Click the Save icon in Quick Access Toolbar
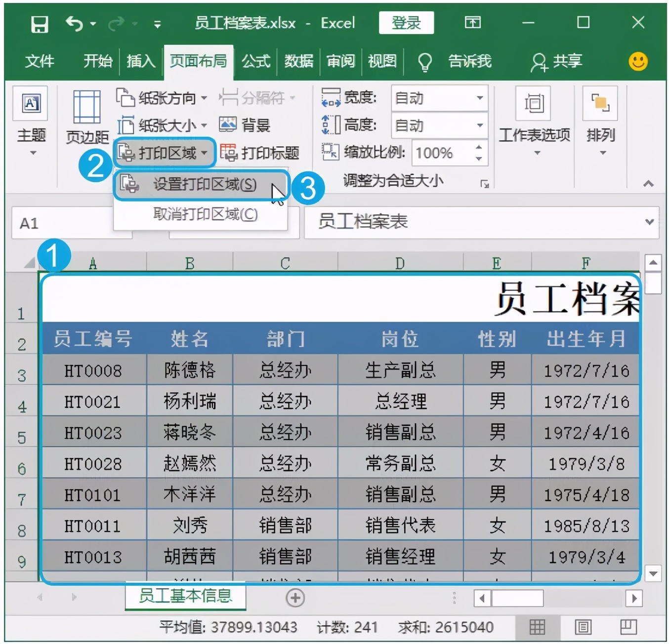 [x=41, y=22]
